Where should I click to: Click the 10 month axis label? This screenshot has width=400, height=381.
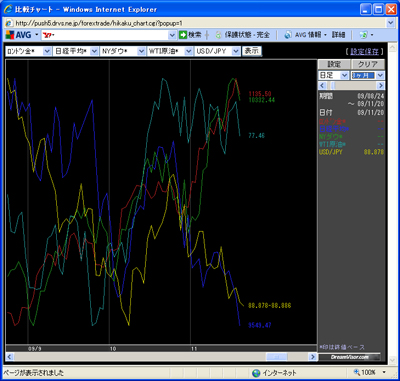pos(113,349)
